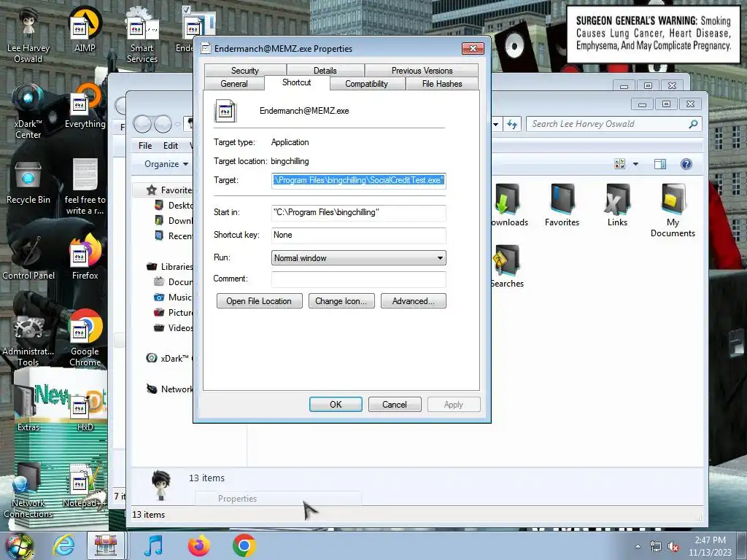Open the Links folder in Explorer window
747x560 pixels.
(x=617, y=205)
